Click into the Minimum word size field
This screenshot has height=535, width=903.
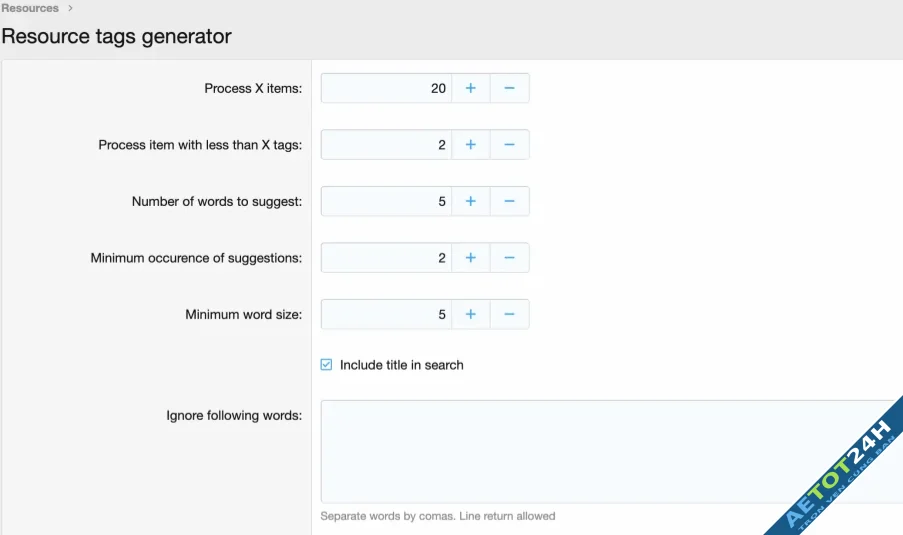click(386, 314)
